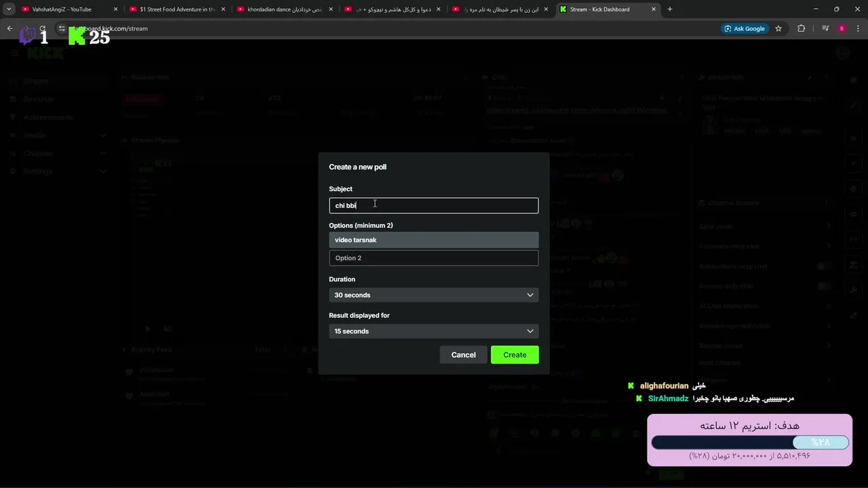
Task: Open the browser extensions puzzle icon
Action: (x=801, y=28)
